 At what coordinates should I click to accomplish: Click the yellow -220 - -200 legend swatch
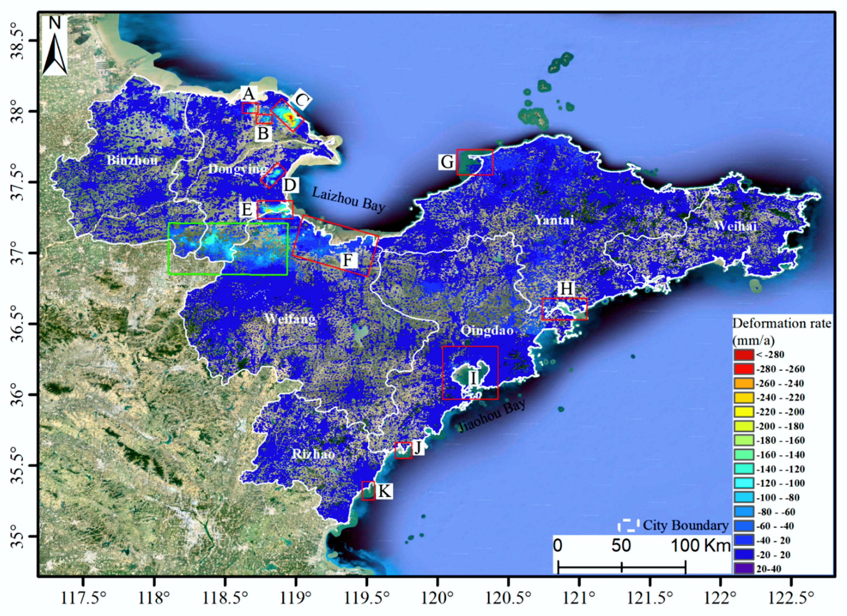(744, 412)
